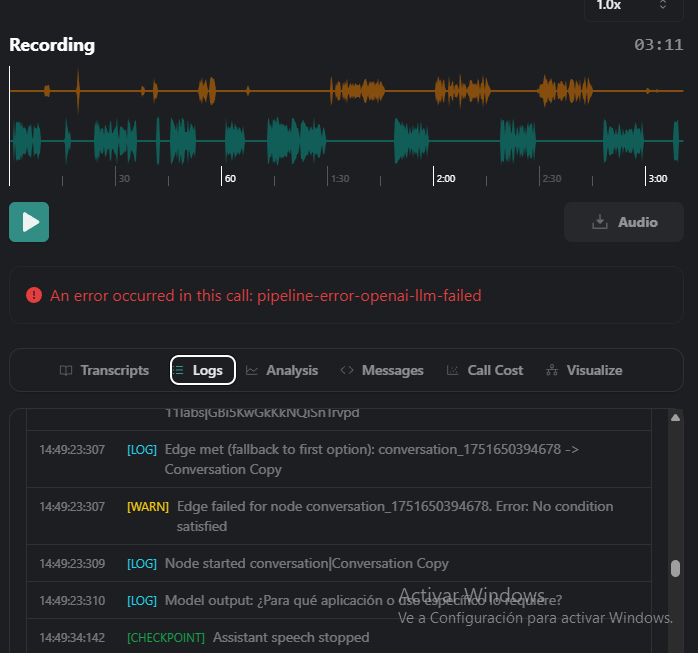Click the download icon in Audio button
The image size is (698, 653).
click(600, 222)
